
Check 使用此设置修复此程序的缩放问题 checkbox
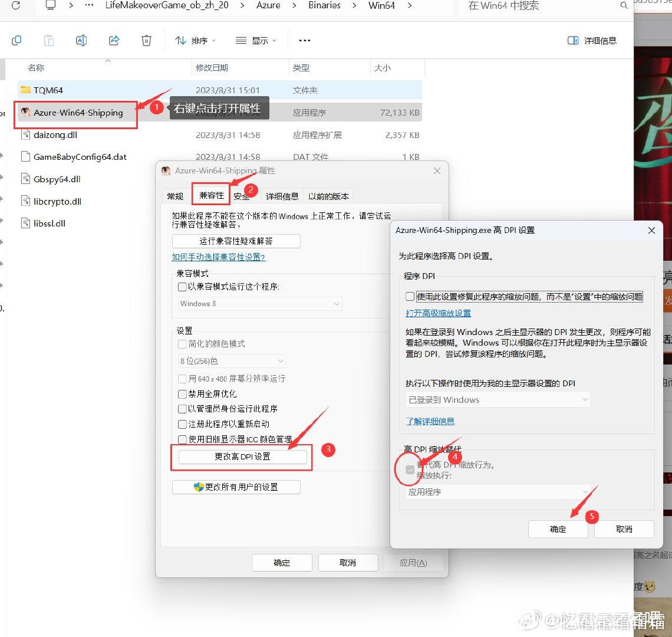[x=410, y=297]
